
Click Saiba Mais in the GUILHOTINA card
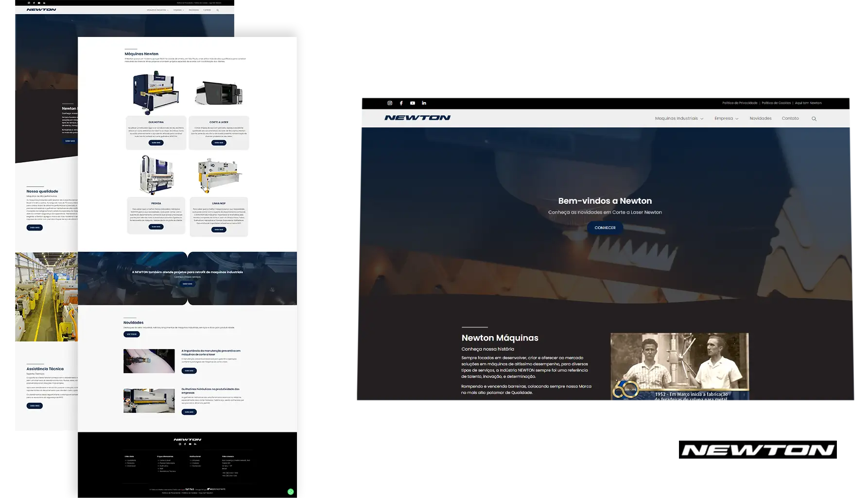point(156,143)
